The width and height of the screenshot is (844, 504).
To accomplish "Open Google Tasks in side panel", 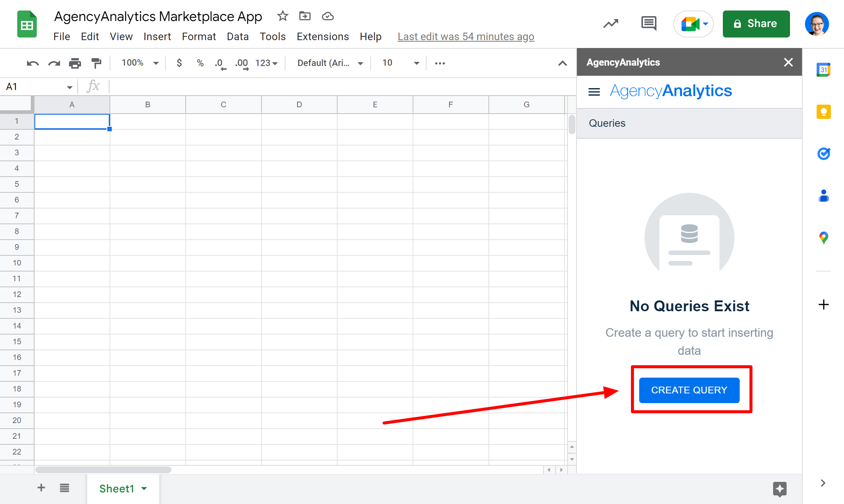I will tap(823, 154).
